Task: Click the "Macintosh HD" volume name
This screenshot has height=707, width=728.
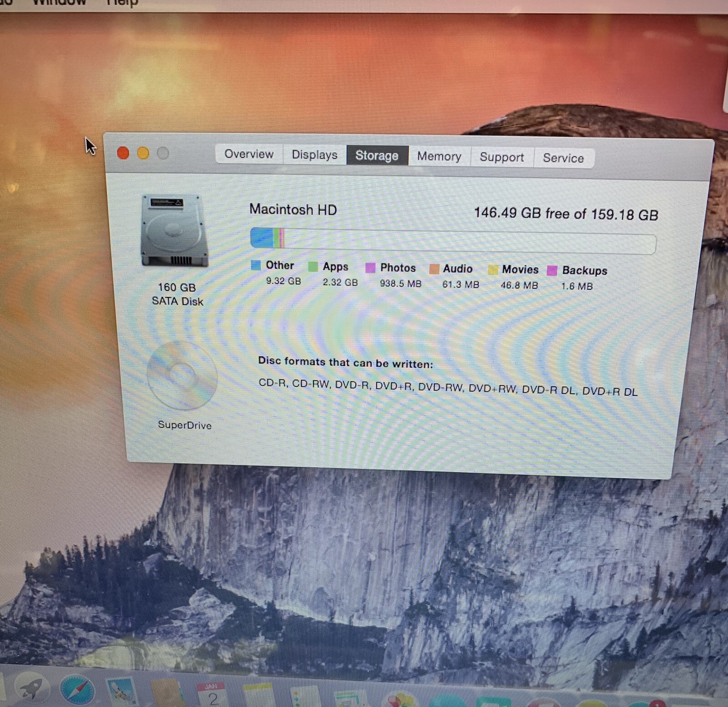Action: coord(293,210)
